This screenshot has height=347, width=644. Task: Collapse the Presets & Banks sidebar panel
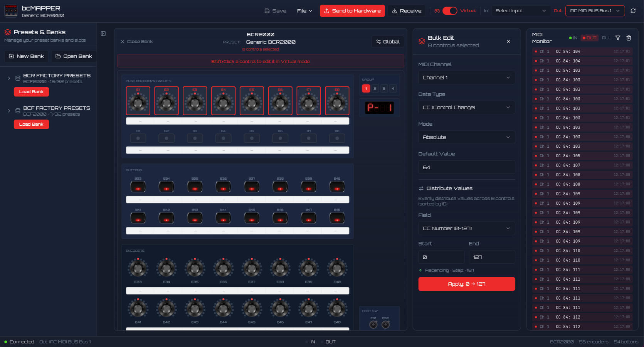pos(103,34)
